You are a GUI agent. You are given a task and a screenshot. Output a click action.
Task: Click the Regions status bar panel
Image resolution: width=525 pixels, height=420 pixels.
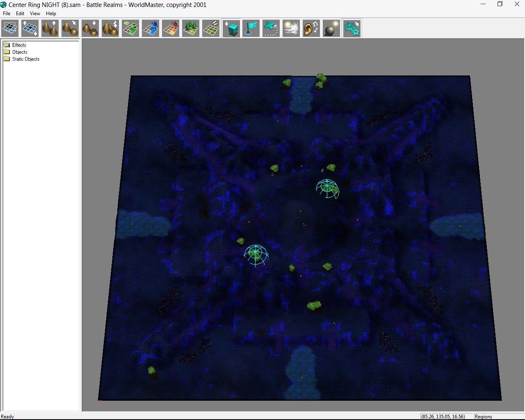pos(483,416)
